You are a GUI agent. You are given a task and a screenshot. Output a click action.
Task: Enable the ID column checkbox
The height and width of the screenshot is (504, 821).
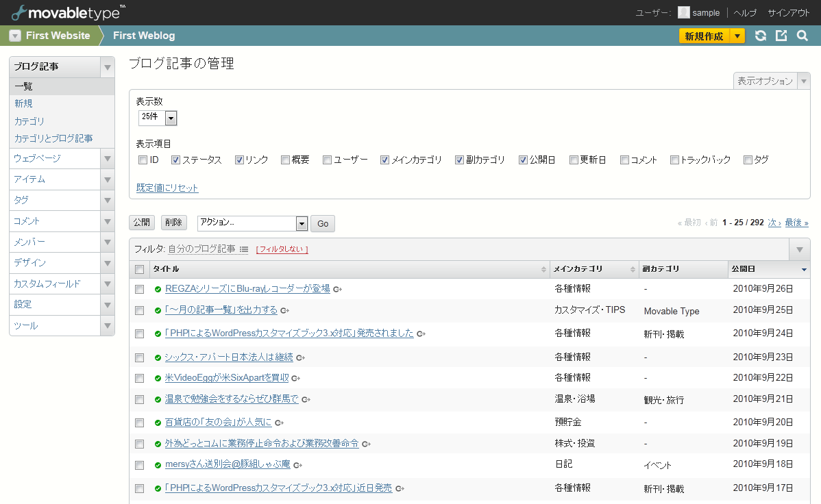[143, 160]
